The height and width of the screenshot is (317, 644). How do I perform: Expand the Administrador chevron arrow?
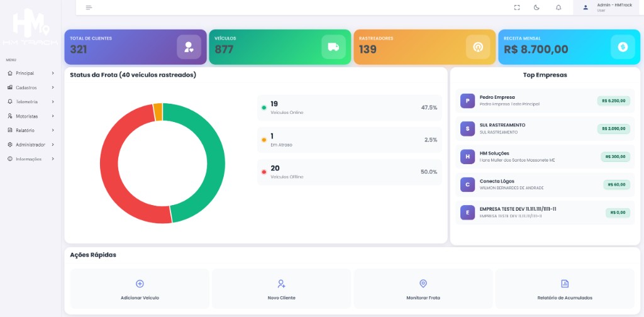tap(53, 145)
